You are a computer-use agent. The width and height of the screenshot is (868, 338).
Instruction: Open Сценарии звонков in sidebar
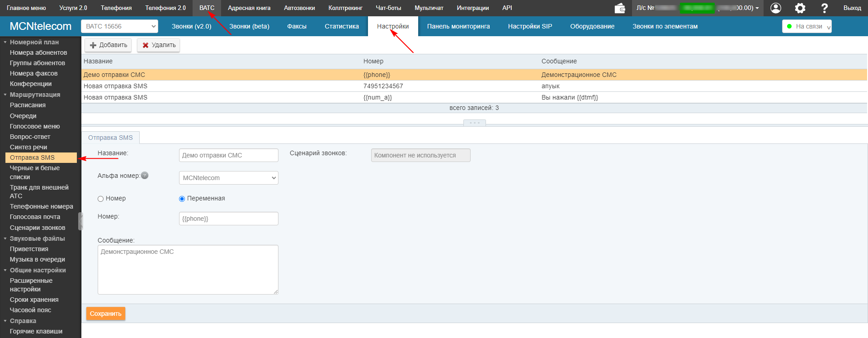pos(38,228)
